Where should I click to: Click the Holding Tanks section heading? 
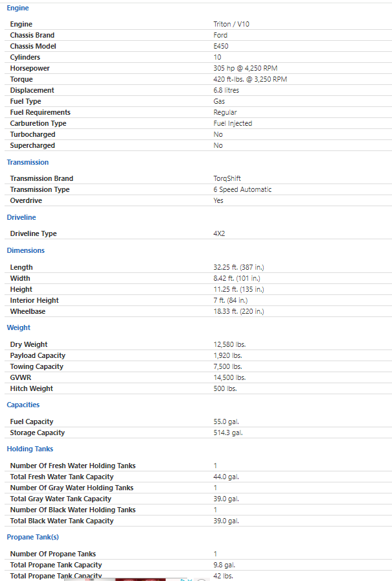[x=30, y=449]
